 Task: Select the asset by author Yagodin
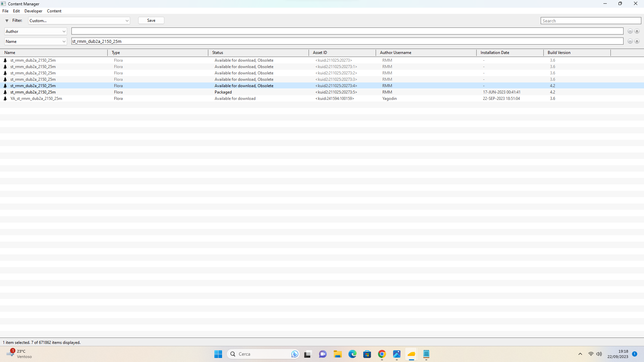pos(322,99)
